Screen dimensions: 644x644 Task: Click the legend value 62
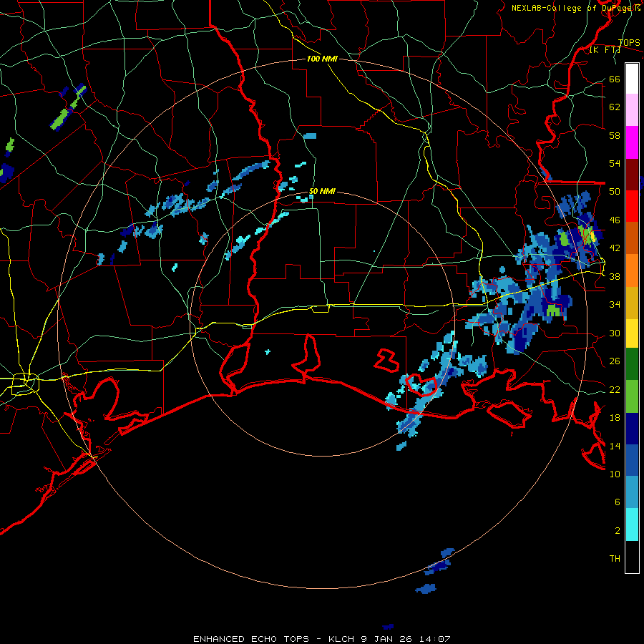tap(615, 107)
